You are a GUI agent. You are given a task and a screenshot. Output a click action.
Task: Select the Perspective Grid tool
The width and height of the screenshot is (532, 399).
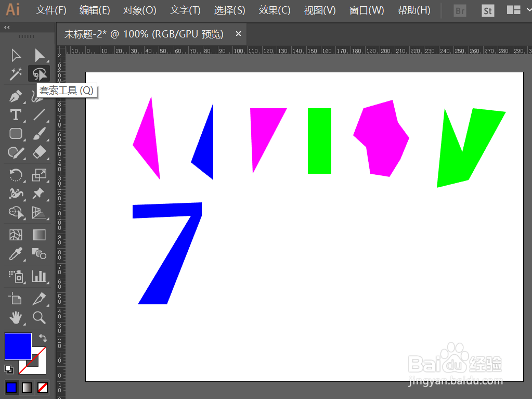pos(40,213)
